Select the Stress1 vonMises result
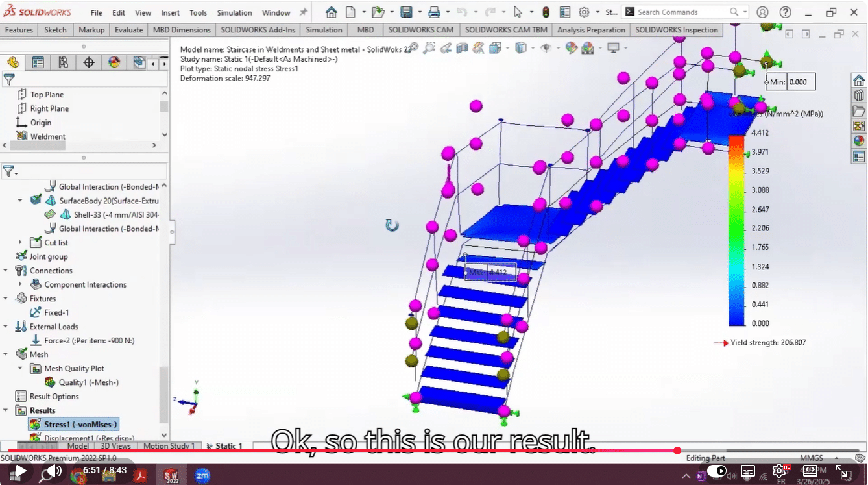This screenshot has height=485, width=868. pyautogui.click(x=73, y=424)
